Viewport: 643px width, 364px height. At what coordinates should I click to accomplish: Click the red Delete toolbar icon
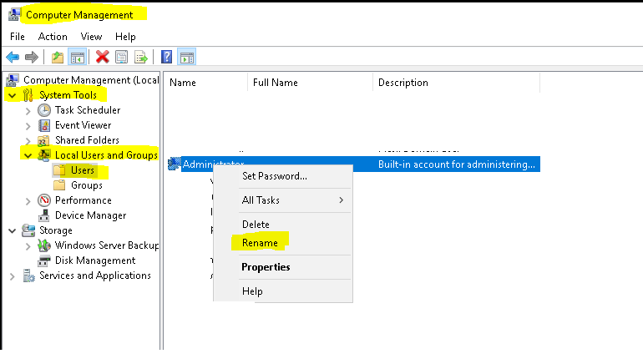(102, 58)
